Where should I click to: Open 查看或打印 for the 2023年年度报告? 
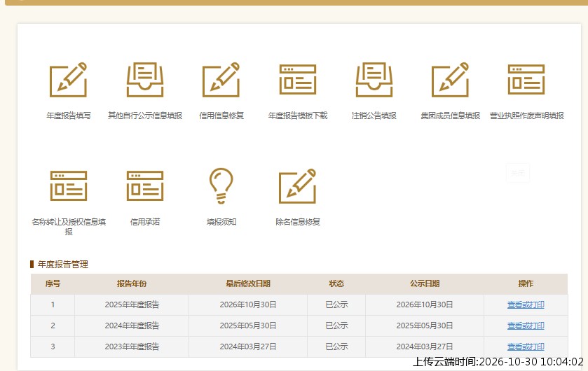526,346
